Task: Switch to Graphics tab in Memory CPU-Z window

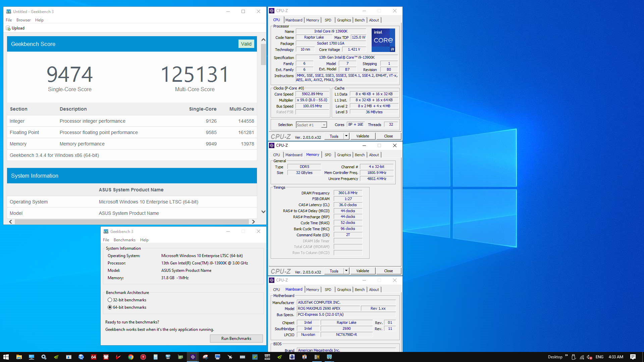Action: point(344,155)
